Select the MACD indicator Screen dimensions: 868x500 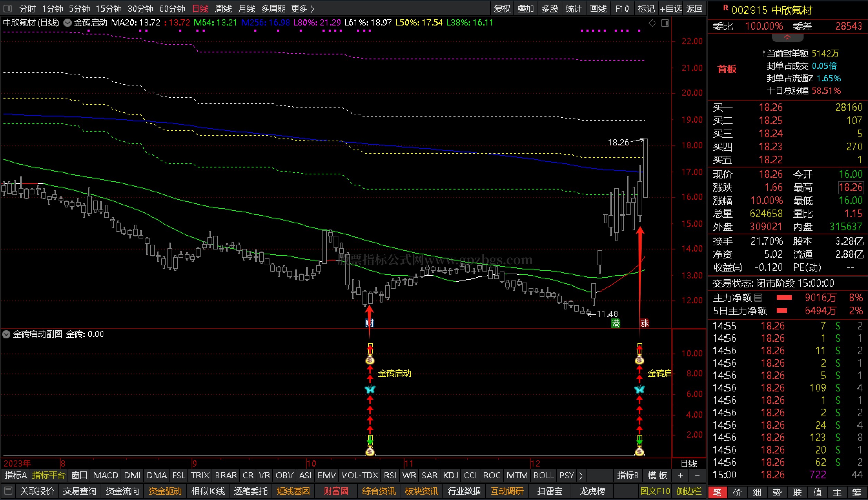105,476
